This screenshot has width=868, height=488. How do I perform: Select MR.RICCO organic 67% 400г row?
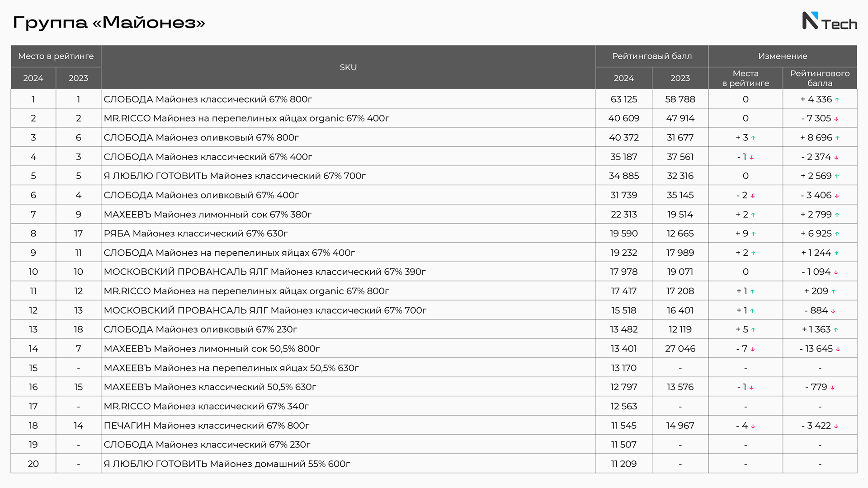(x=434, y=118)
